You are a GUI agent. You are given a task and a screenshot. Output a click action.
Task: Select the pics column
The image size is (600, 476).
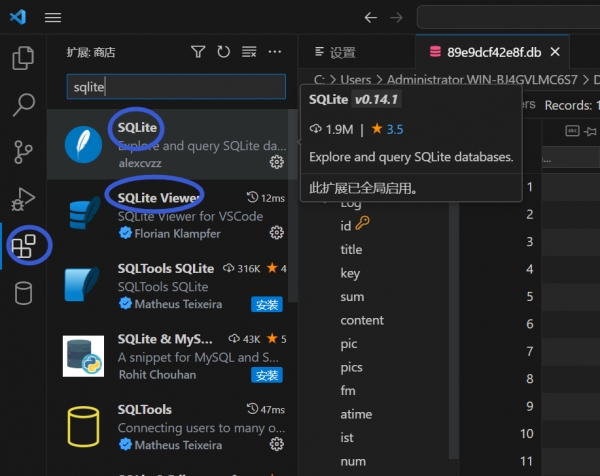[351, 367]
